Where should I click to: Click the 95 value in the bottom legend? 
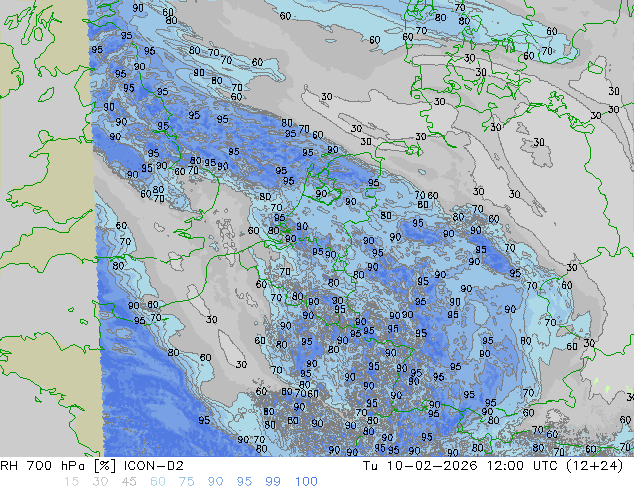click(244, 482)
